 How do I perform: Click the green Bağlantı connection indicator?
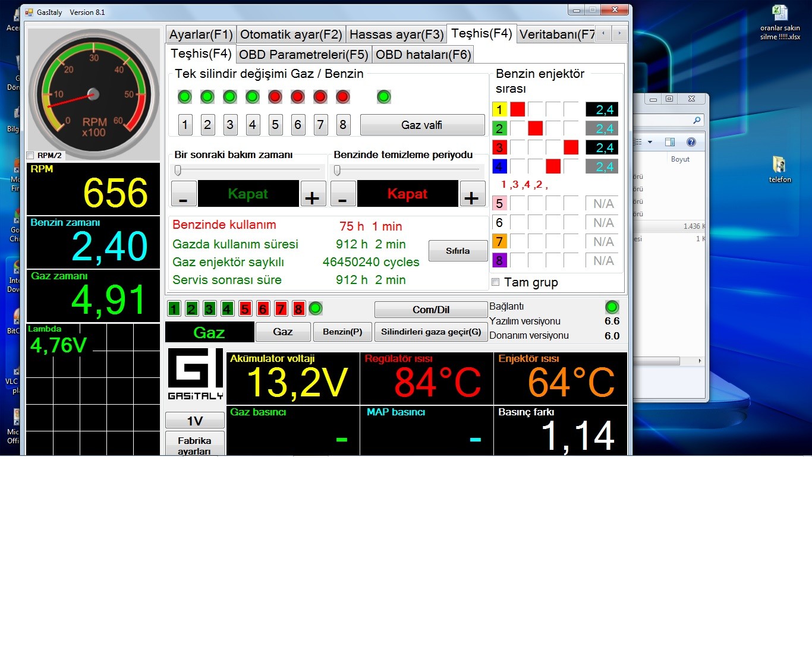tap(612, 307)
